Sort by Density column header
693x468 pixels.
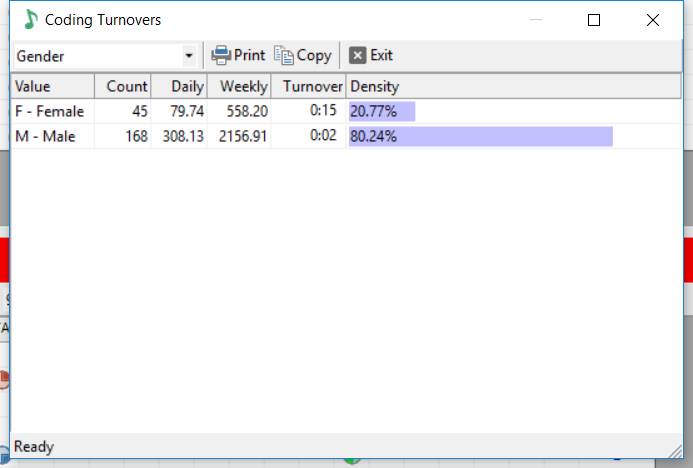click(x=514, y=86)
